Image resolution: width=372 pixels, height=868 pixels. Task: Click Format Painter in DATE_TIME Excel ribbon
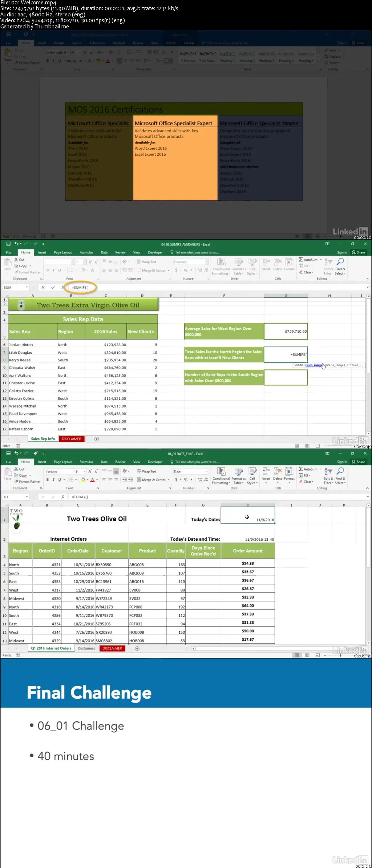point(27,481)
